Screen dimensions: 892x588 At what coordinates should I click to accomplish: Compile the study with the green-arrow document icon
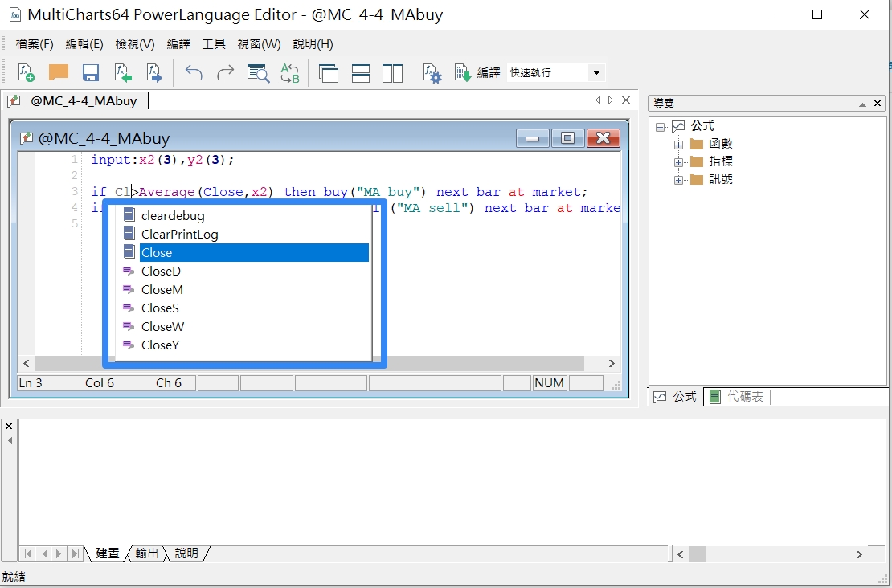pos(463,73)
